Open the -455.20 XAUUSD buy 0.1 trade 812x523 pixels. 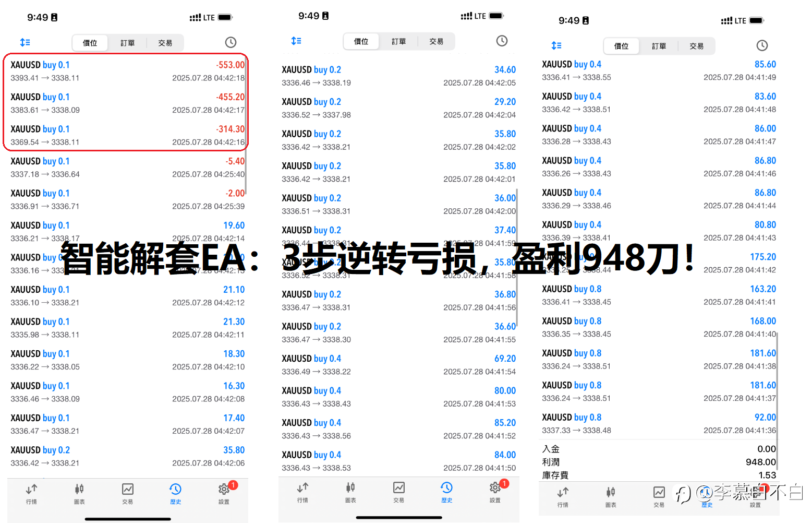[127, 103]
